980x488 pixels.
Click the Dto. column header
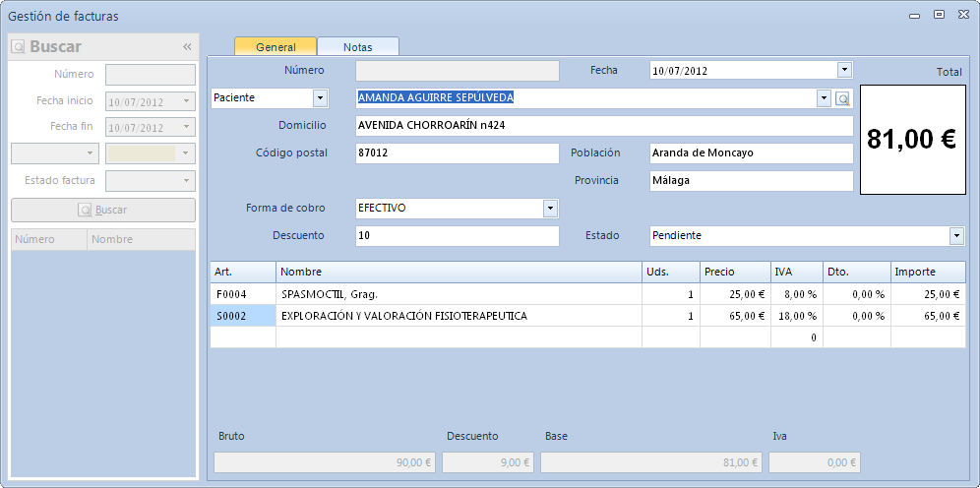pos(857,272)
